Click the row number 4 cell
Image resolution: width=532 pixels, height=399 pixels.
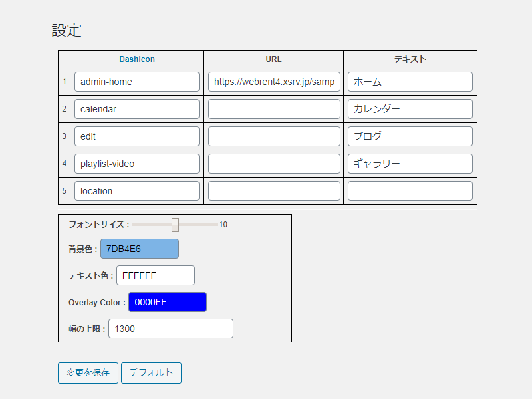[64, 164]
